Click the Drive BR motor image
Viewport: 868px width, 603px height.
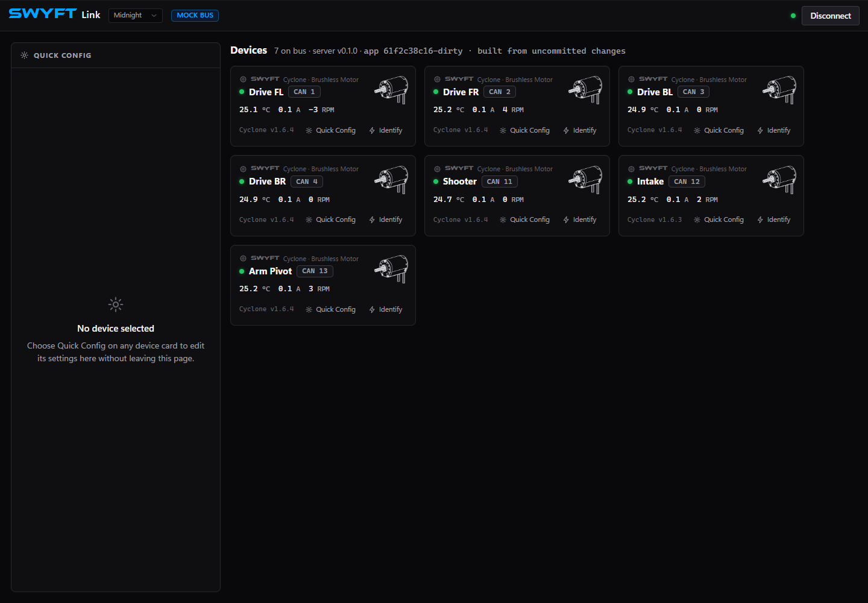(x=391, y=180)
